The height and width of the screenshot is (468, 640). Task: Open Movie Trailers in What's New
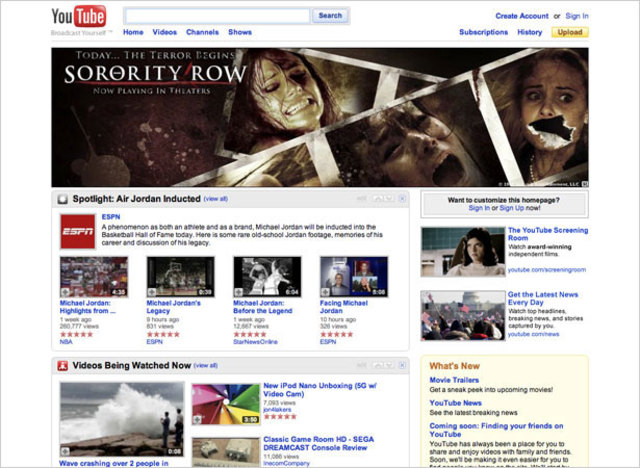tap(454, 380)
